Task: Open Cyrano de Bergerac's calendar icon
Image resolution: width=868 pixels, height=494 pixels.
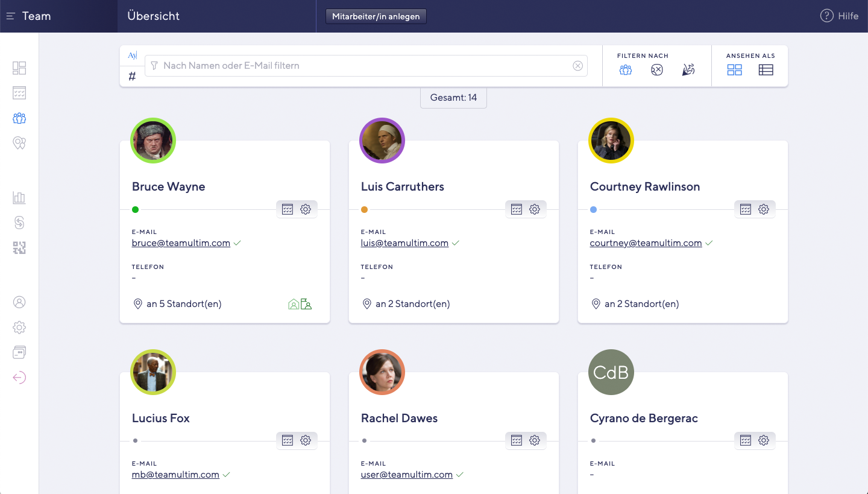Action: [746, 440]
